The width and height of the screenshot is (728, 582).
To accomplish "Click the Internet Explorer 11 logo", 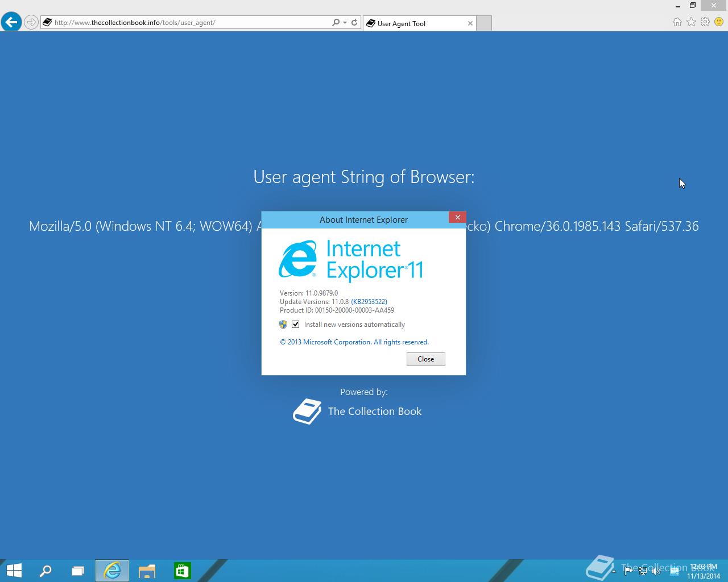I will pyautogui.click(x=351, y=260).
